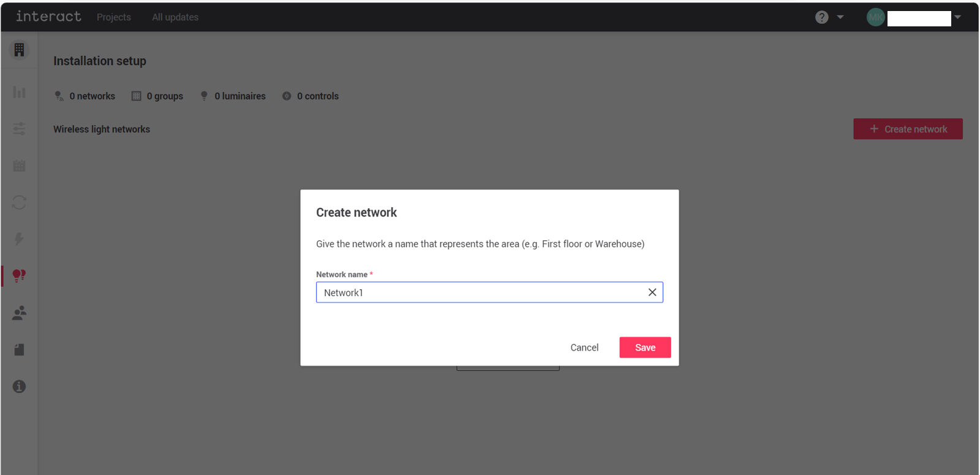Click the groups grid icon
This screenshot has width=980, height=475.
pyautogui.click(x=136, y=96)
